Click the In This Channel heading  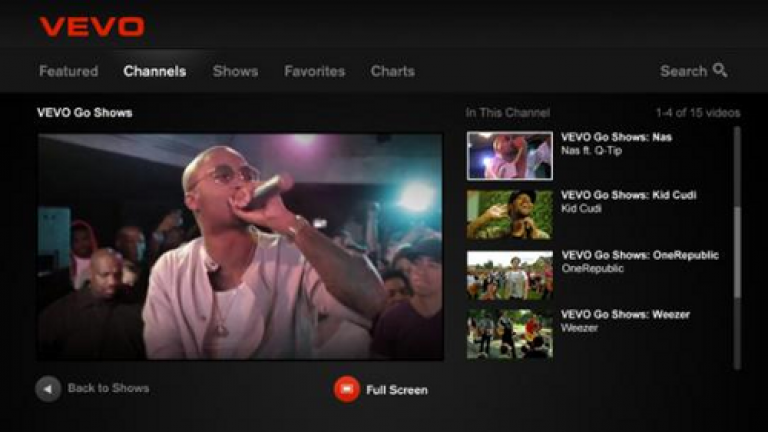click(508, 113)
